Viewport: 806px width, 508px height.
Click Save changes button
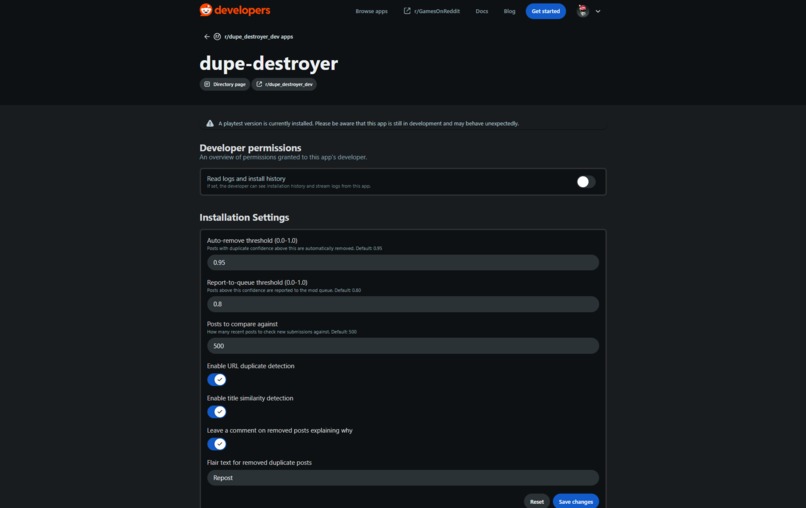(576, 501)
